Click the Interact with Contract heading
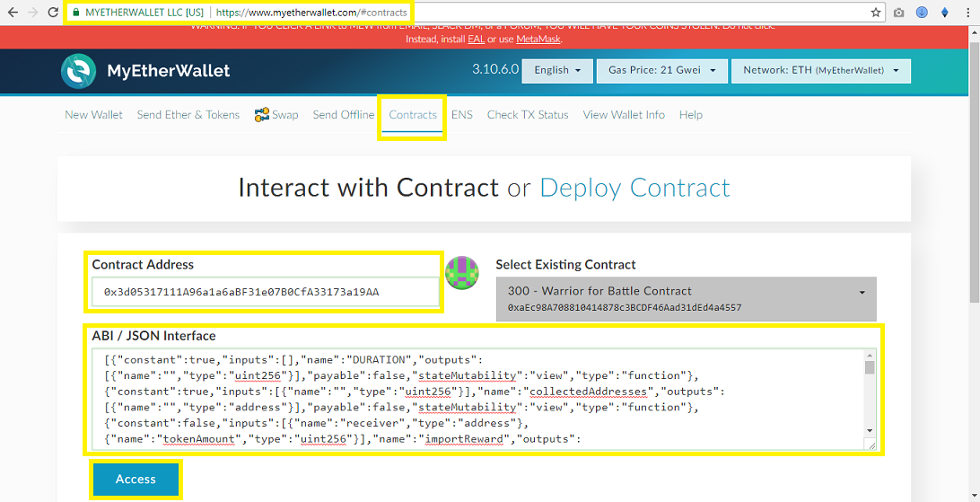The width and height of the screenshot is (980, 502). [368, 188]
